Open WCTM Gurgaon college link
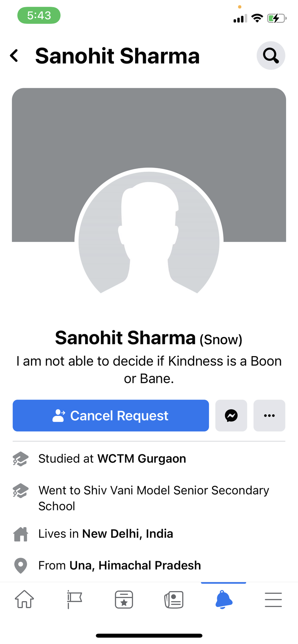 (x=142, y=459)
